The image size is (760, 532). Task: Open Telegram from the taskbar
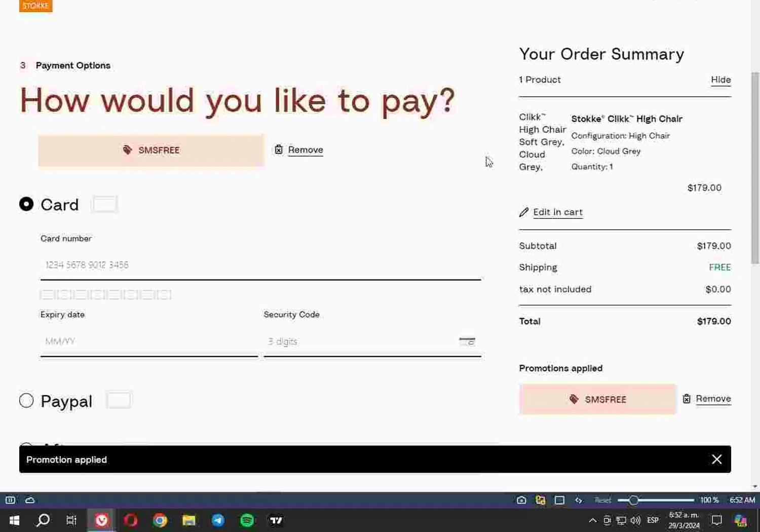(218, 520)
